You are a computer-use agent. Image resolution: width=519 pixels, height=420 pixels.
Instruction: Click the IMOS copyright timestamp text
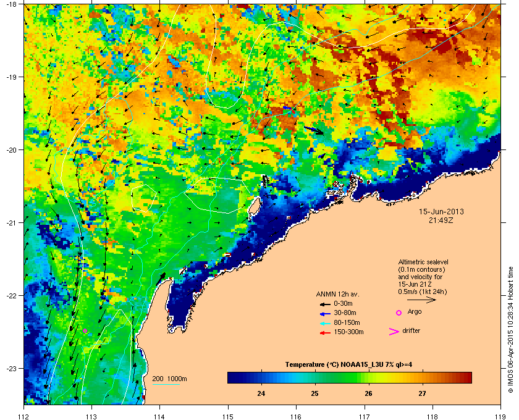tap(510, 330)
